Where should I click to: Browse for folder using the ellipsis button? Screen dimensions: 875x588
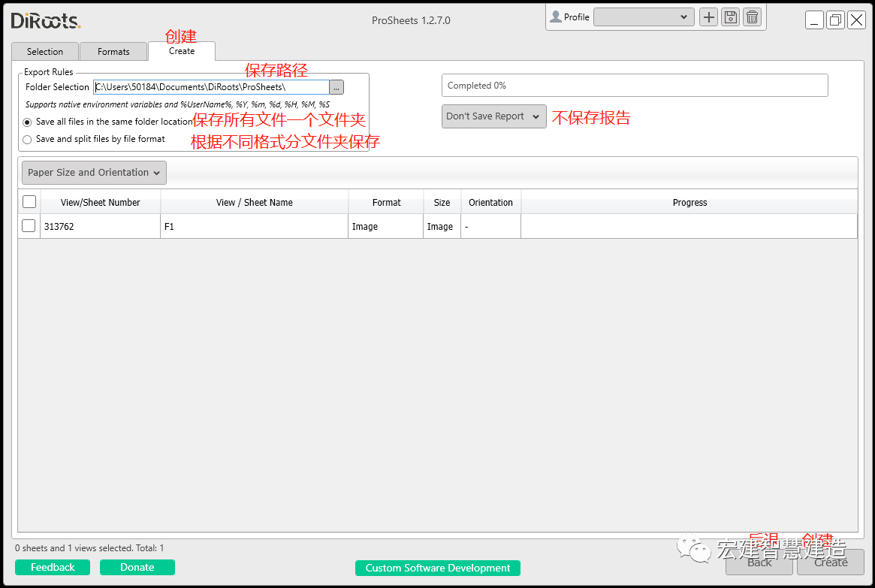point(336,88)
